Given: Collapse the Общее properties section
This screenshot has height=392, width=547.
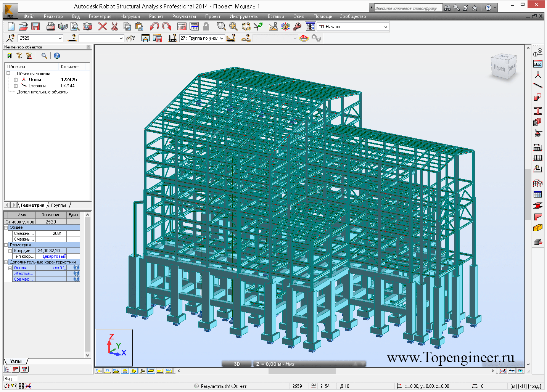Looking at the screenshot, I should click(x=6, y=227).
